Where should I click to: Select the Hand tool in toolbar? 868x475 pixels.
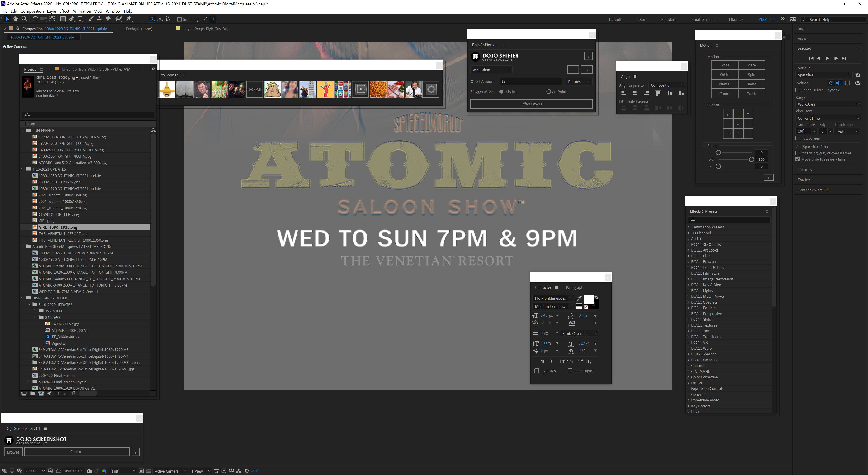point(16,19)
